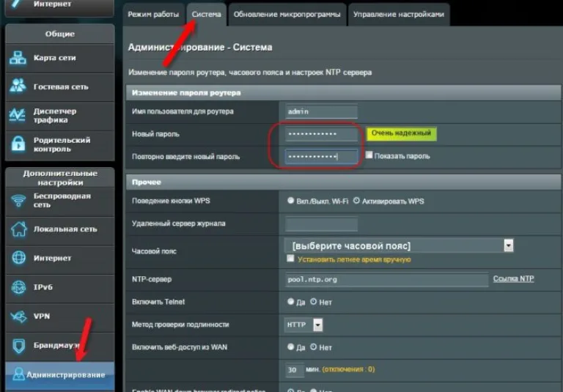
Task: Select Нет for Включить Telnet
Action: [x=314, y=302]
